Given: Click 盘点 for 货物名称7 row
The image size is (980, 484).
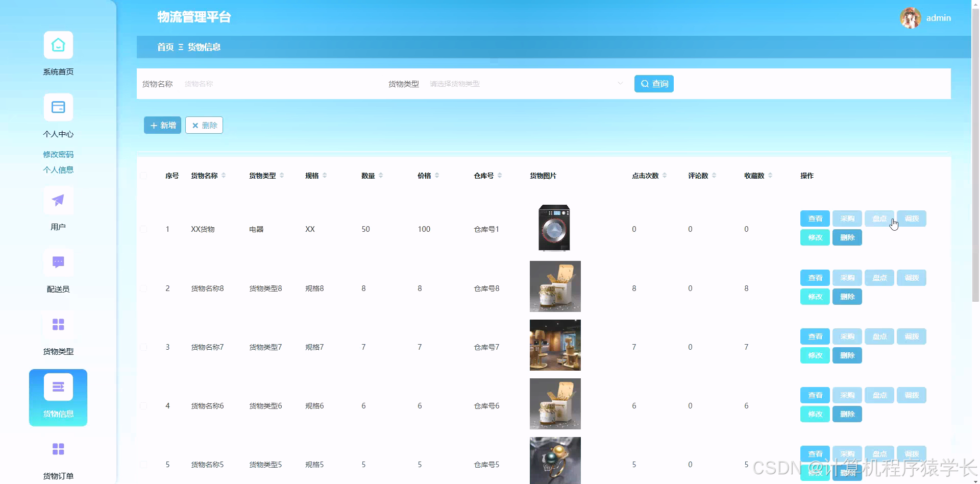Looking at the screenshot, I should point(879,336).
